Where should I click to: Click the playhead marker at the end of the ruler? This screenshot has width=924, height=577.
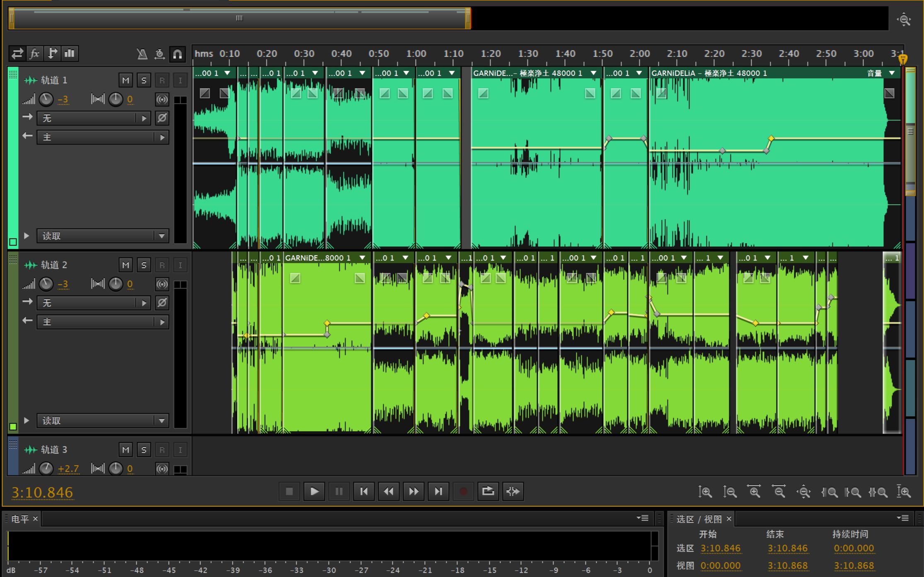tap(903, 59)
